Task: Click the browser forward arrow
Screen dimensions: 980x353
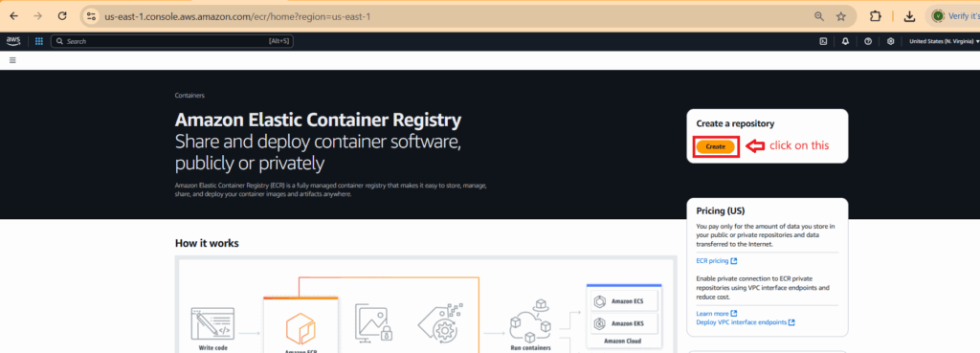Action: coord(37,16)
